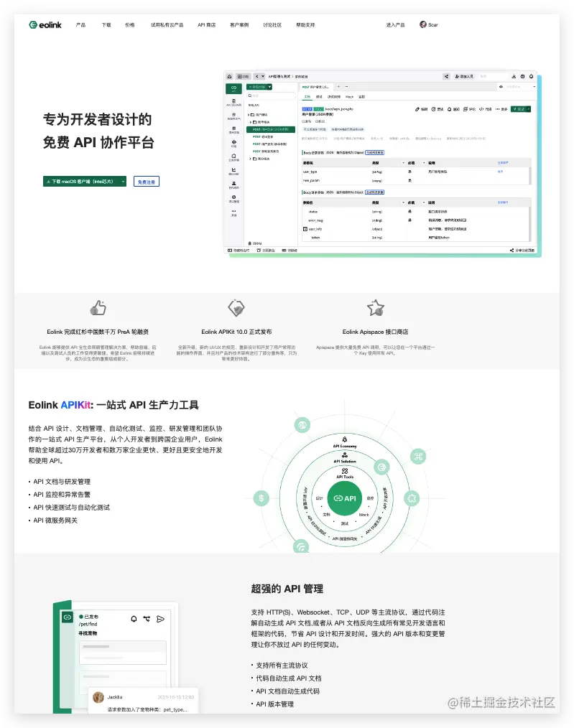
Task: Click the dollar sign bubble beside the diagram
Action: 261,498
